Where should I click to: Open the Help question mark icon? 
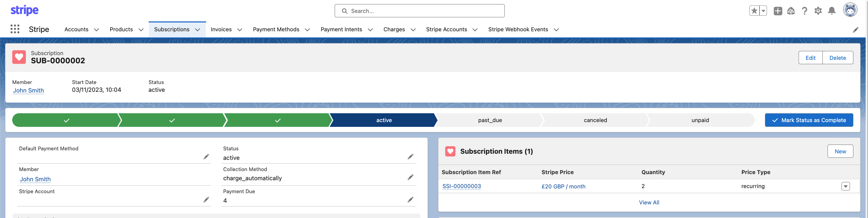click(x=804, y=11)
